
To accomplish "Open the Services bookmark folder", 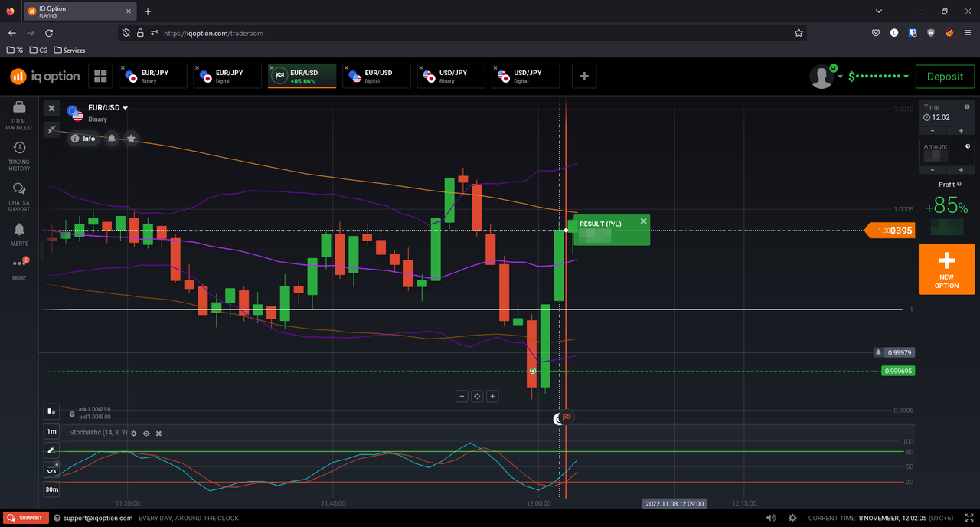I will point(70,51).
